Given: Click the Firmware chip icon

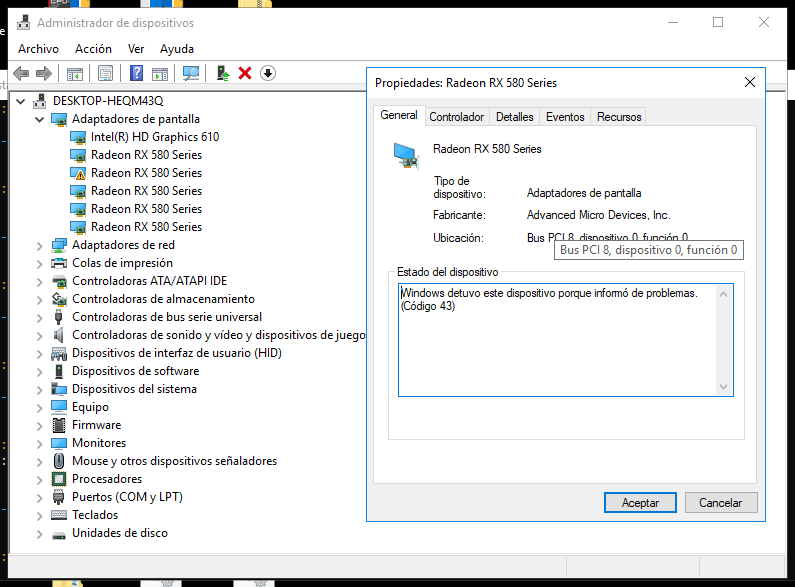Looking at the screenshot, I should coord(59,425).
